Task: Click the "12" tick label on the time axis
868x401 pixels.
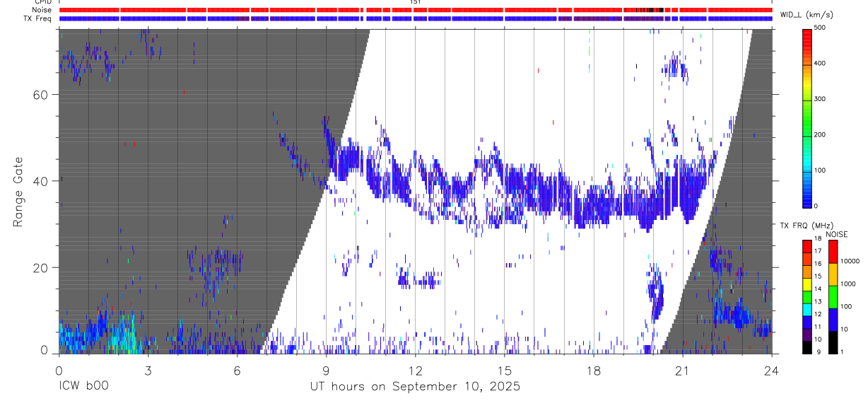Action: [415, 369]
